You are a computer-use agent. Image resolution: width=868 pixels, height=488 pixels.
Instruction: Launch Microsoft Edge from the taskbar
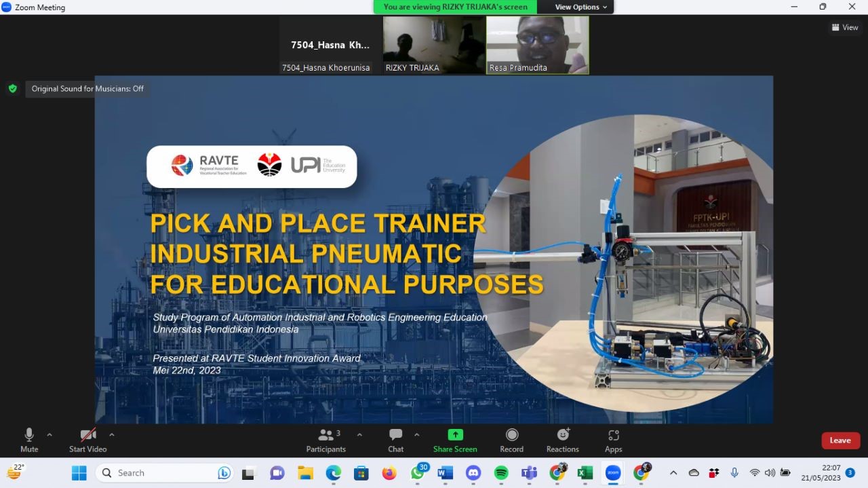pos(333,473)
